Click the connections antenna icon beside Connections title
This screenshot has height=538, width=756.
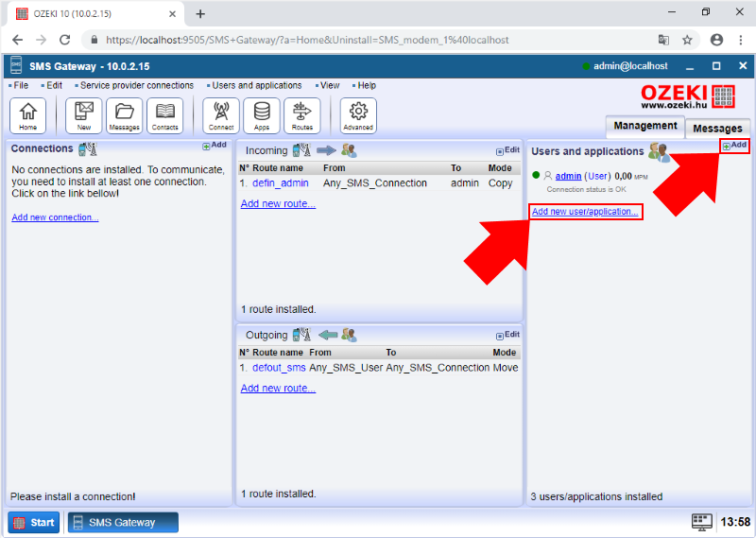pos(88,149)
